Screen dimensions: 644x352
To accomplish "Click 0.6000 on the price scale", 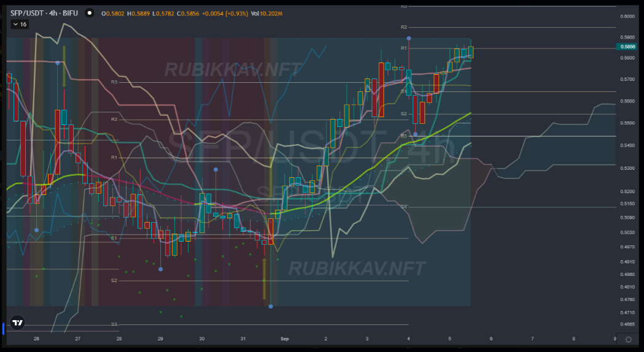I will pos(627,17).
